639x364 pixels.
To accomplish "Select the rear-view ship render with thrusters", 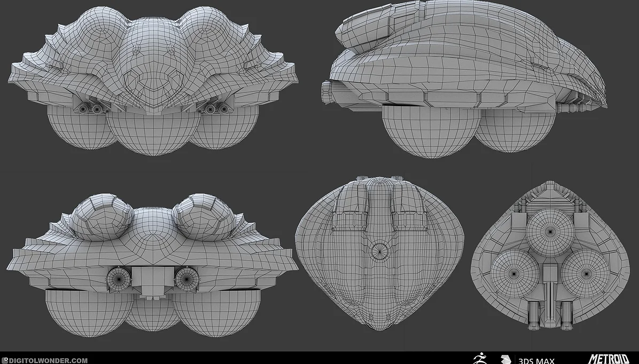I will tap(152, 265).
